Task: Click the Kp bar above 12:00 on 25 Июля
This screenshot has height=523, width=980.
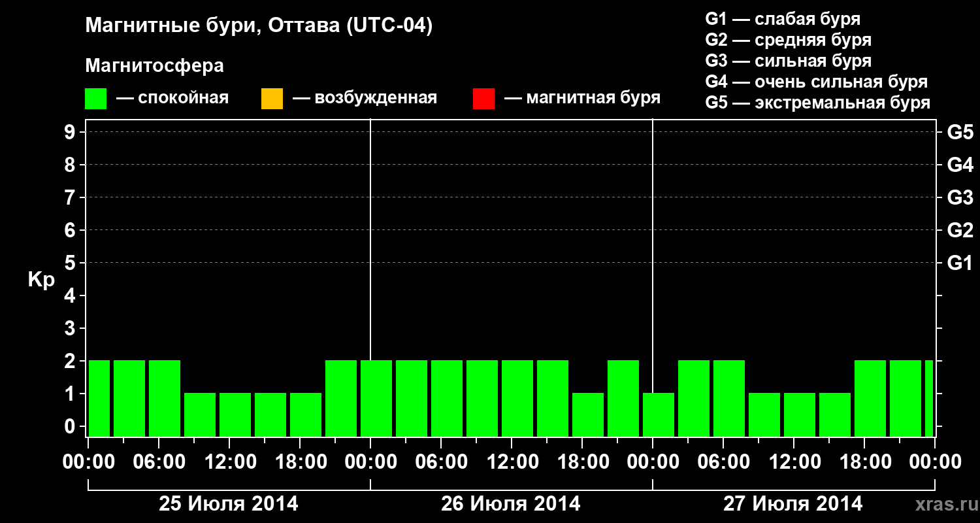Action: click(x=235, y=414)
